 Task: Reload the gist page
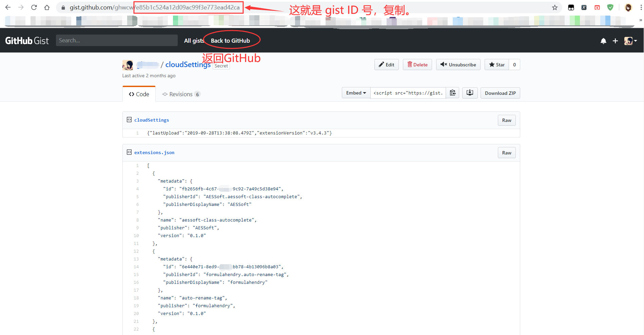click(34, 7)
